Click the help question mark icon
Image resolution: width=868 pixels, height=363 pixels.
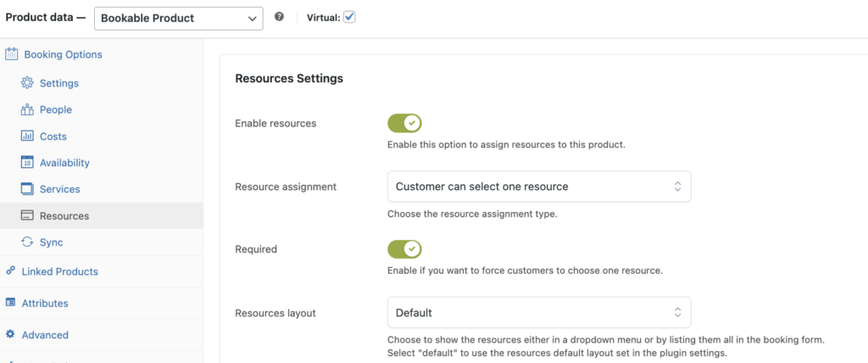click(280, 17)
